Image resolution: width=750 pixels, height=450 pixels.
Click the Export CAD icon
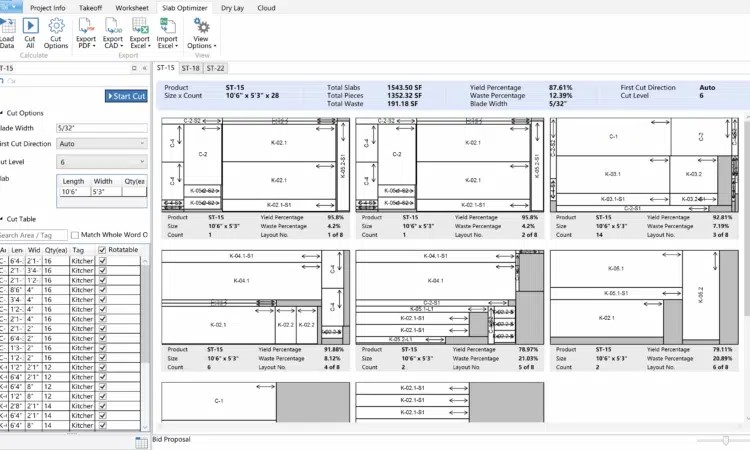[x=113, y=25]
